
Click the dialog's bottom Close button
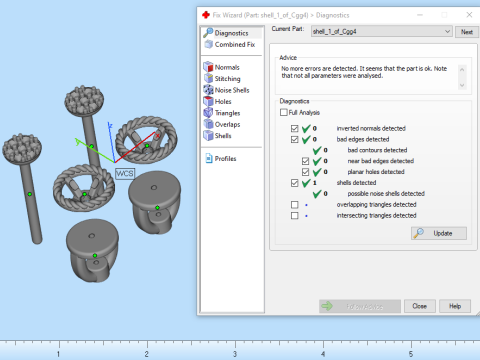click(420, 306)
